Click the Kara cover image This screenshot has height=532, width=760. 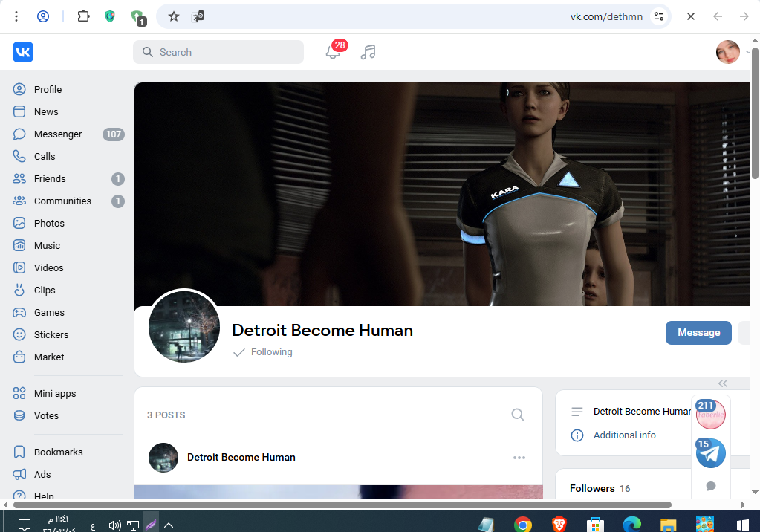click(441, 194)
